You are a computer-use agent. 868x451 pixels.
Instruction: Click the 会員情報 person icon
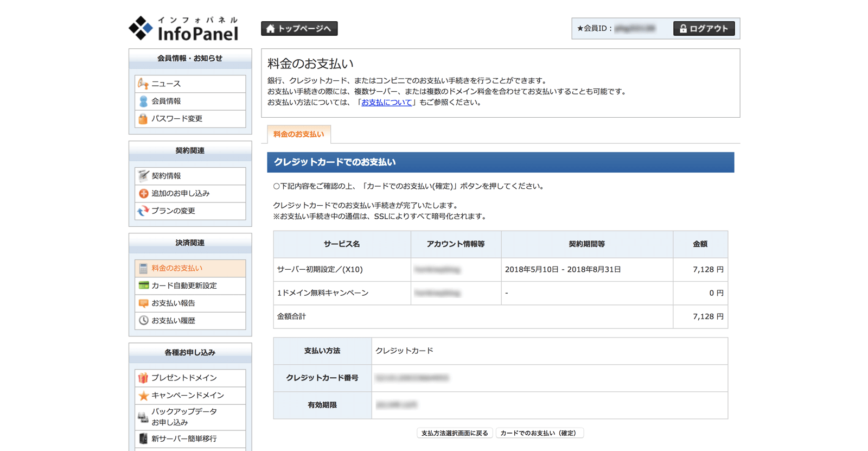click(143, 101)
